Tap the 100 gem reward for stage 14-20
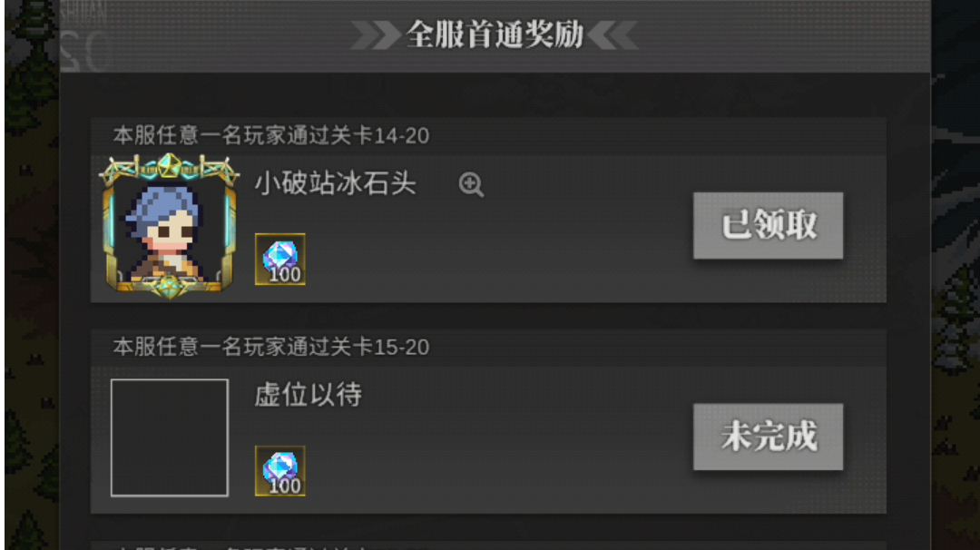This screenshot has height=550, width=980. (x=280, y=259)
